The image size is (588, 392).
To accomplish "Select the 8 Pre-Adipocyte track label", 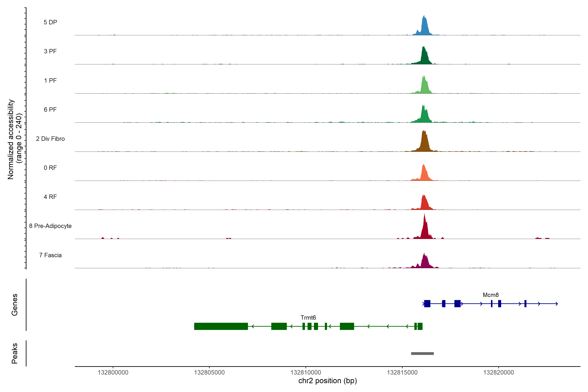I will click(50, 226).
